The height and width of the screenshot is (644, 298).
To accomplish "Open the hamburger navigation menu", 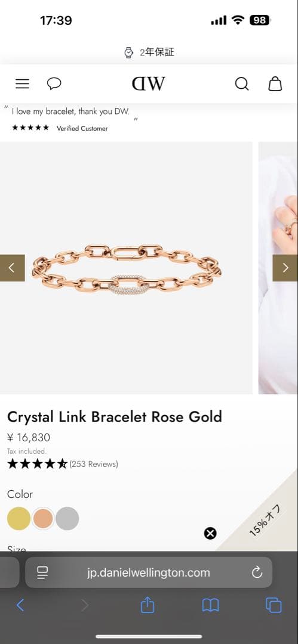I will point(22,84).
